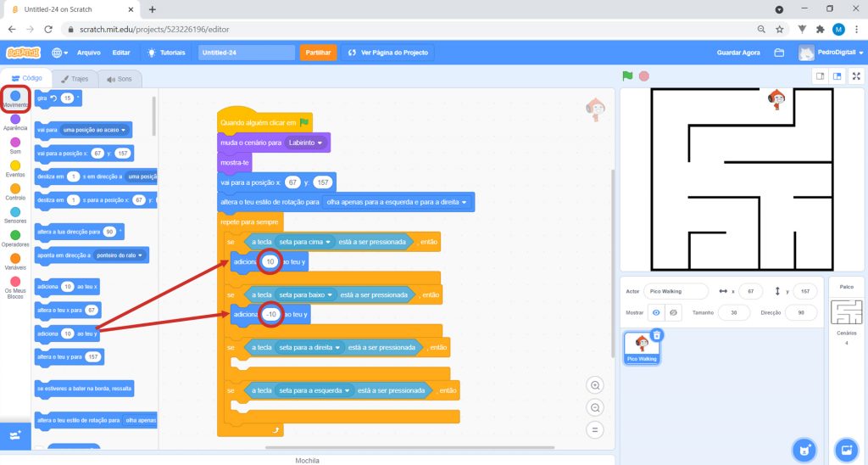Click the sprite y position field

pos(805,291)
